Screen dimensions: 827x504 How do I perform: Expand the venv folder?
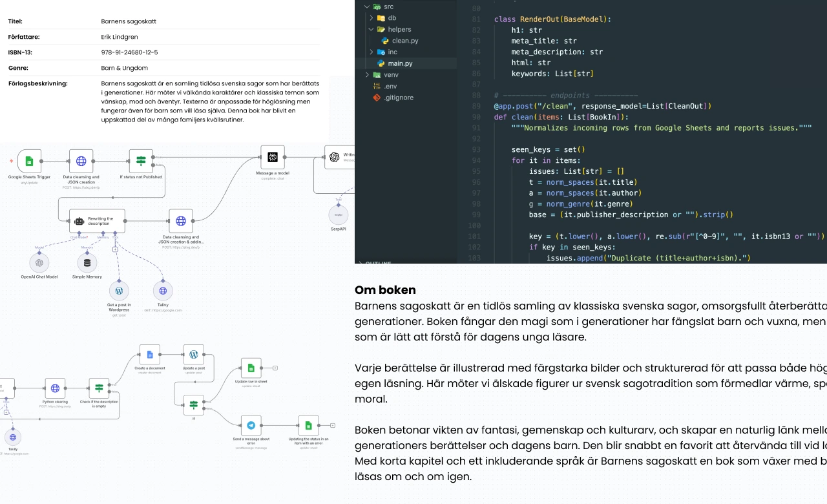368,75
